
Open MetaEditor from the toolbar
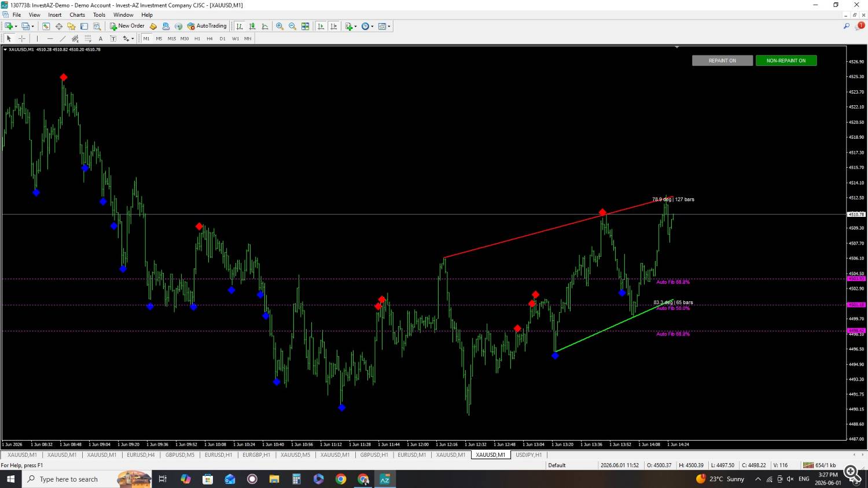[x=153, y=26]
